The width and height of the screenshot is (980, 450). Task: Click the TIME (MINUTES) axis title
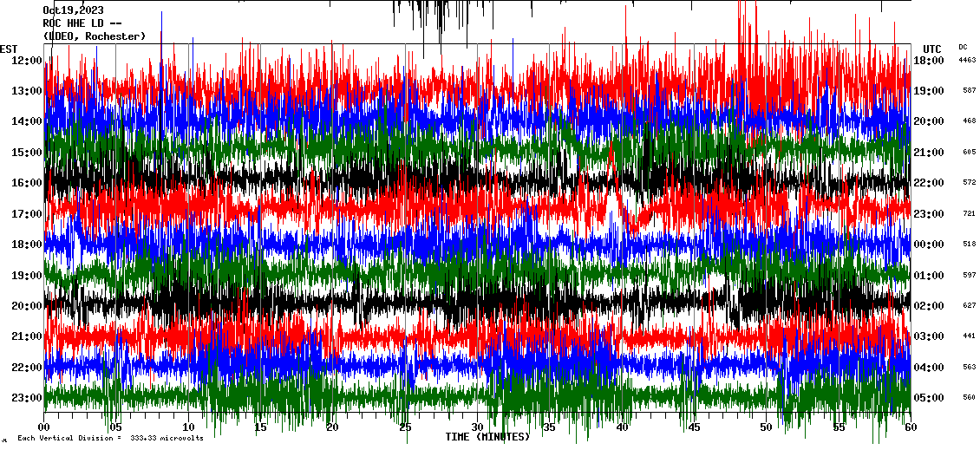click(487, 437)
